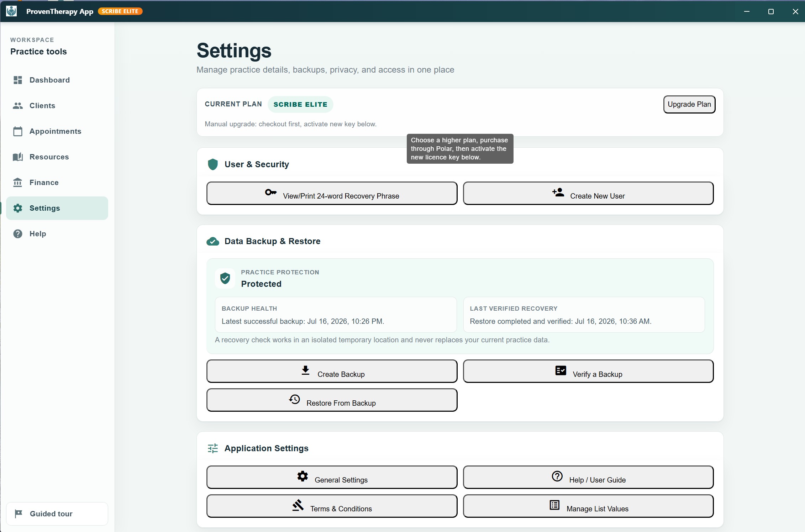Click the Manage practice details subtitle
Viewport: 805px width, 532px height.
(x=325, y=70)
